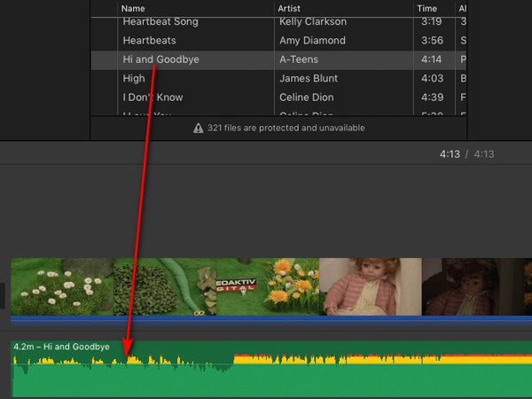Select the dark doll clip thumbnail

[x=473, y=286]
